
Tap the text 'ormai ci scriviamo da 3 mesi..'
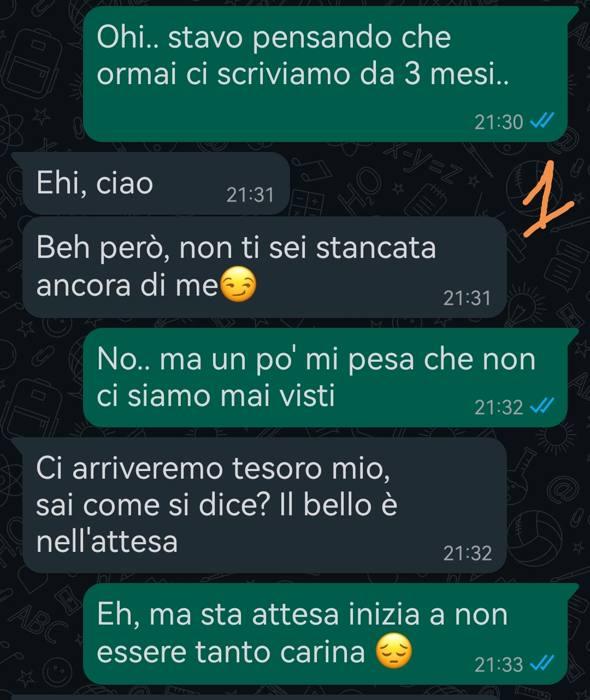(x=303, y=74)
